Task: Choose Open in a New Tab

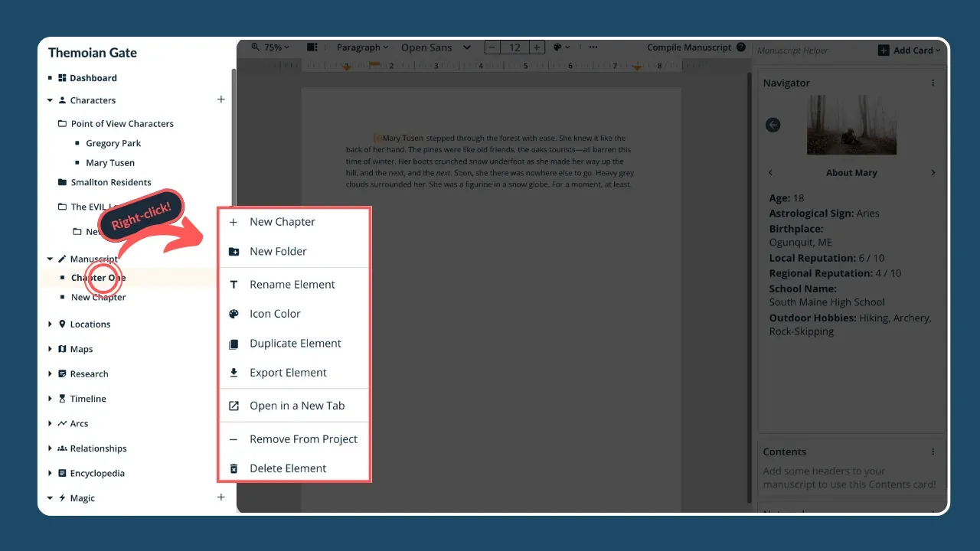Action: point(296,406)
